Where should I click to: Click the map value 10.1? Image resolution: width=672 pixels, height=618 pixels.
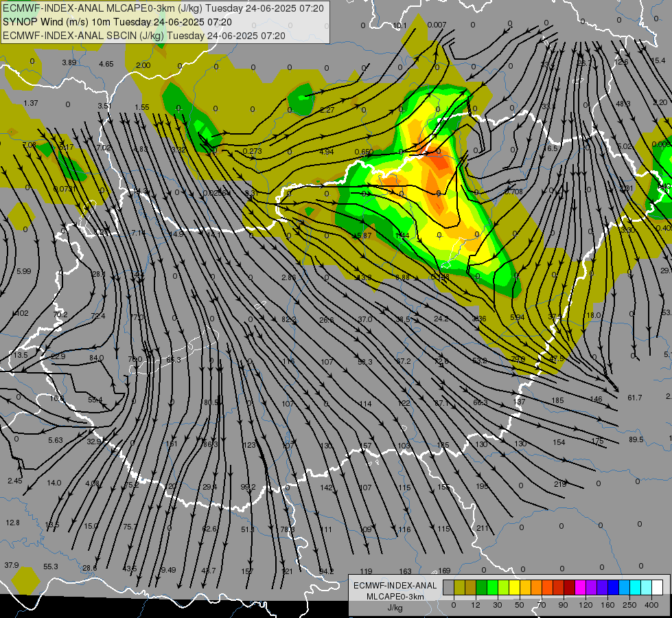click(x=399, y=25)
